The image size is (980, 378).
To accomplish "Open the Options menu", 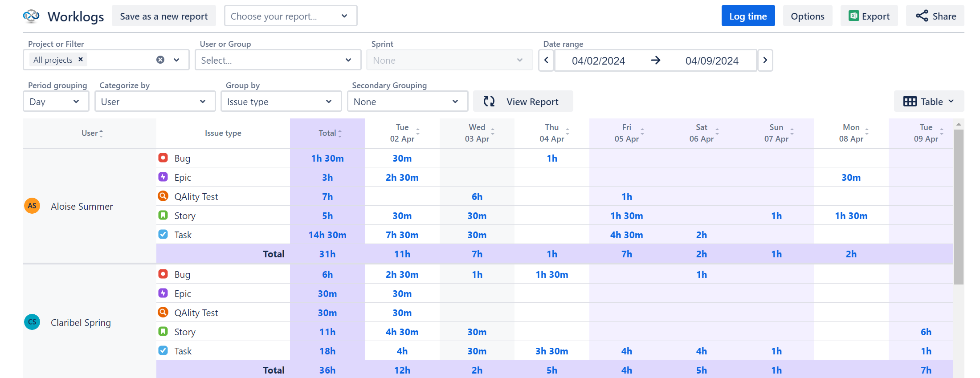I will pos(808,16).
